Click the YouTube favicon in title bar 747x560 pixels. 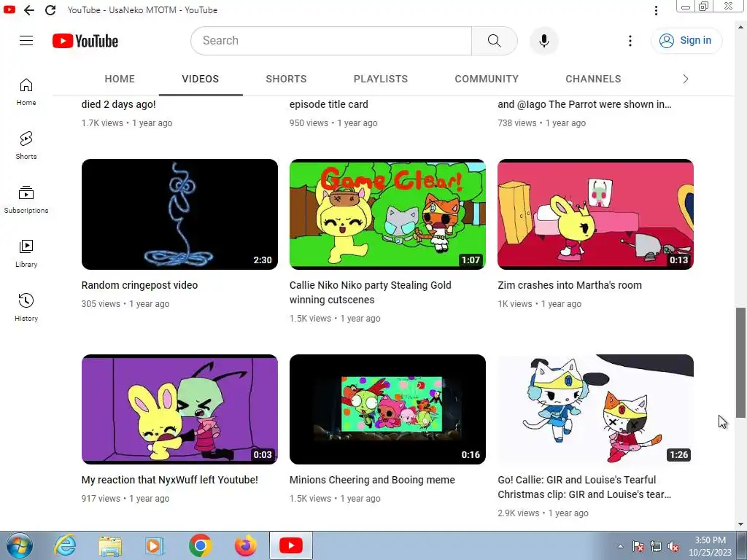pyautogui.click(x=9, y=9)
